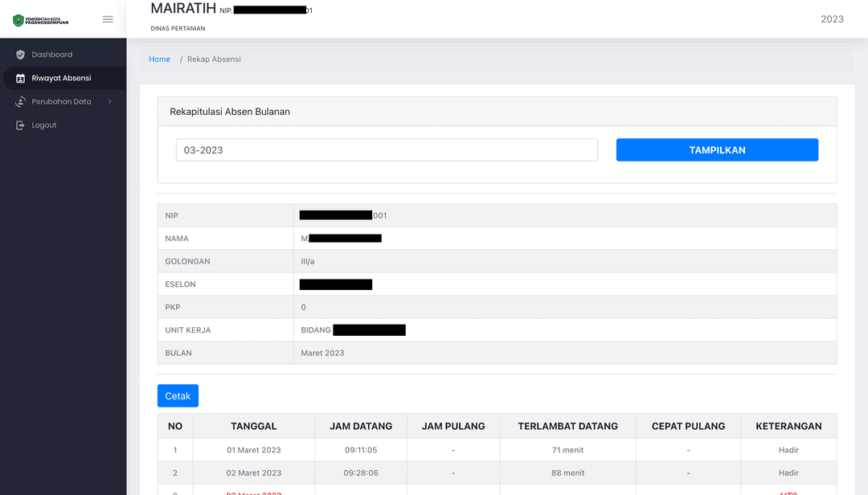Click the CEPAT PULANG column header
The height and width of the screenshot is (495, 868).
688,427
